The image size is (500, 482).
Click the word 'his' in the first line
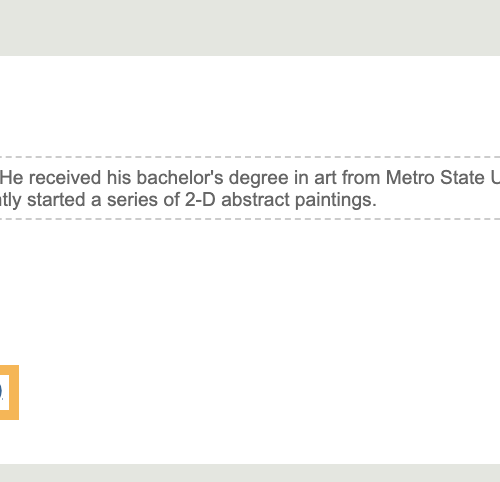119,177
